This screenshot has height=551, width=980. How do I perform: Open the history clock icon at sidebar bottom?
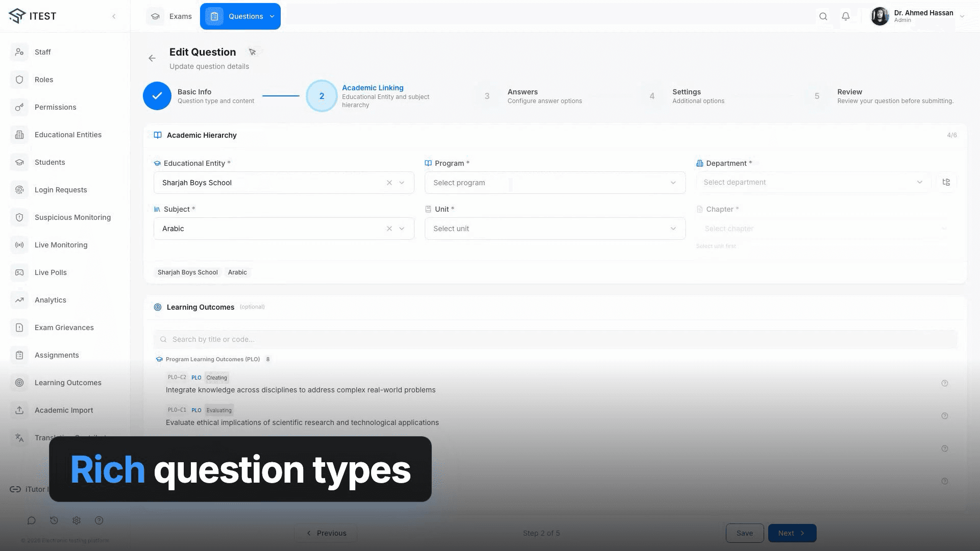(x=54, y=520)
